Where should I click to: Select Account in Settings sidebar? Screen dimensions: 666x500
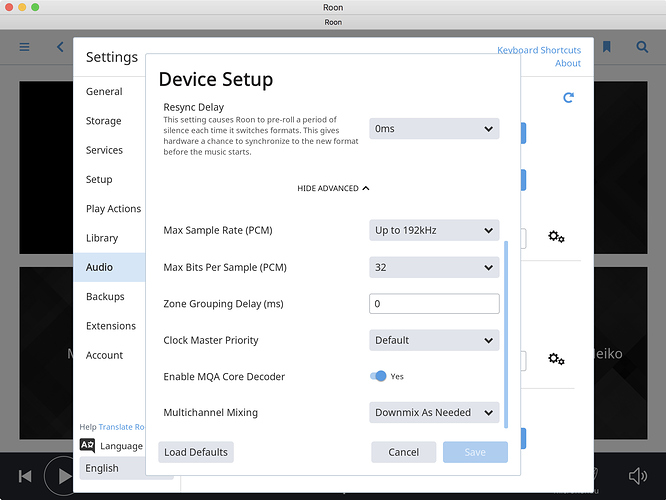[104, 355]
